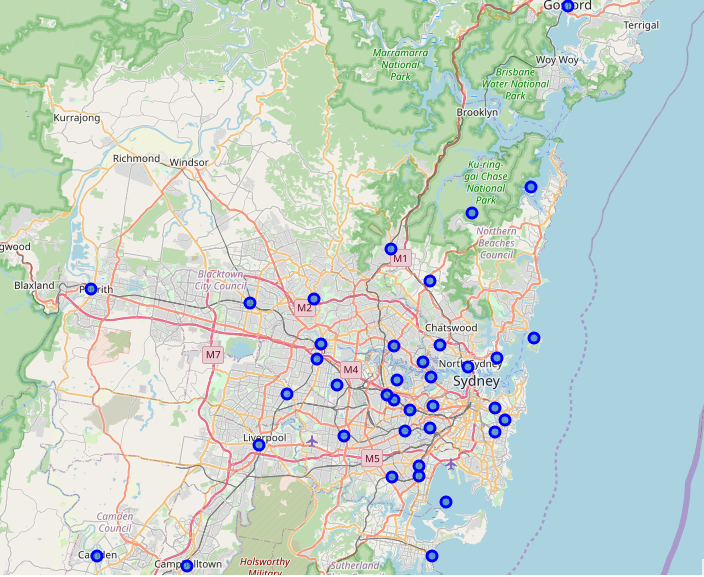Select the Richmond town label

tap(136, 159)
